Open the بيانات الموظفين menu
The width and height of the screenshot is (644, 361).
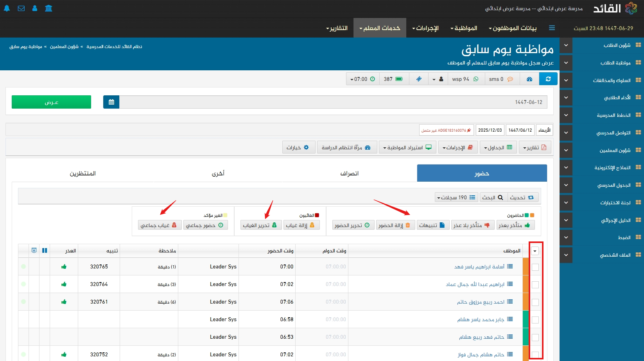pyautogui.click(x=512, y=28)
